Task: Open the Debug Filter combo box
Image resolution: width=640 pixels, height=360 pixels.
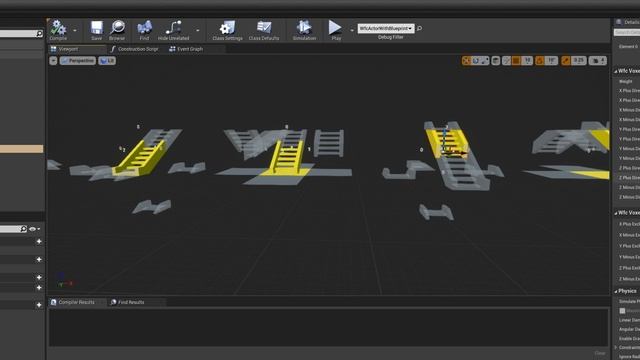Action: [386, 28]
